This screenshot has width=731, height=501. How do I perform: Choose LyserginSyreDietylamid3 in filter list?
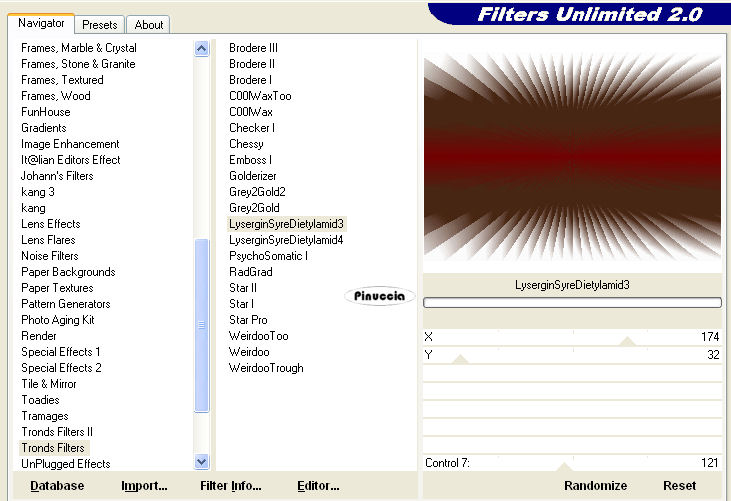pos(286,224)
